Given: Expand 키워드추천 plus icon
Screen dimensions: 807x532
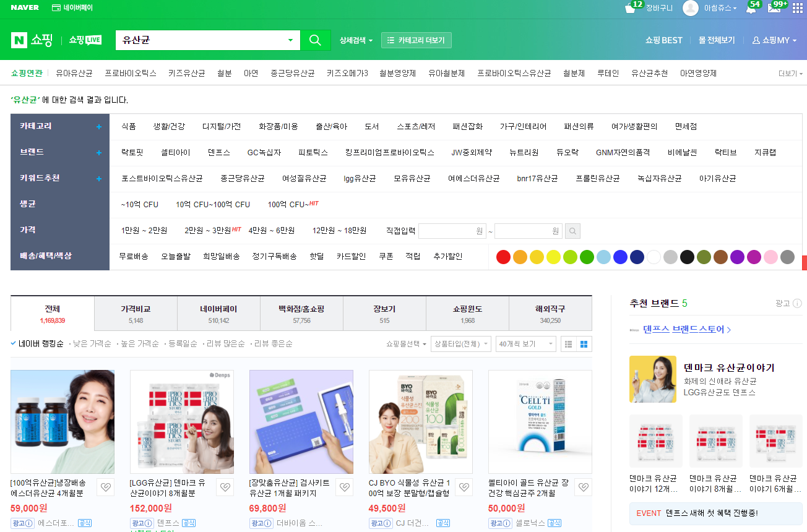Looking at the screenshot, I should pos(98,179).
